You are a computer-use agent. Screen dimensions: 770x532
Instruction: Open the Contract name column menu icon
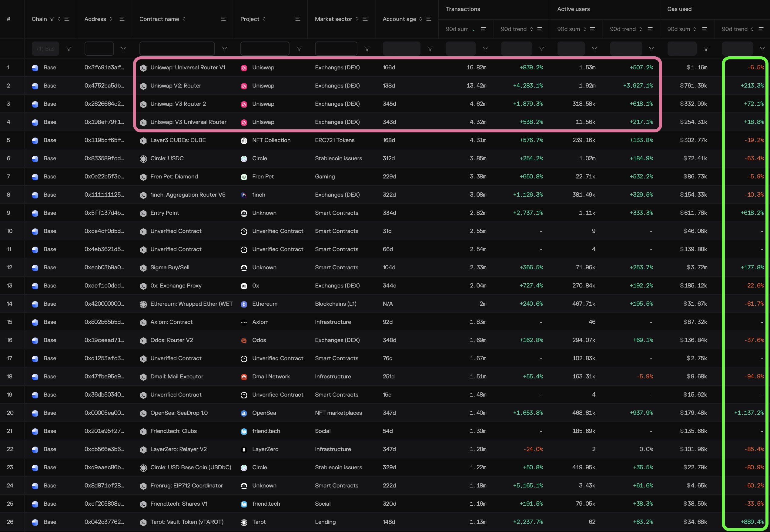pos(223,19)
